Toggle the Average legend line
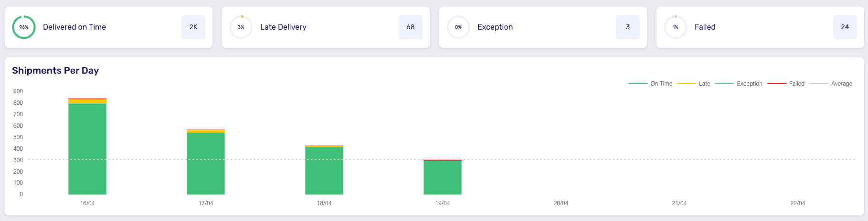The width and height of the screenshot is (868, 221). [x=831, y=84]
